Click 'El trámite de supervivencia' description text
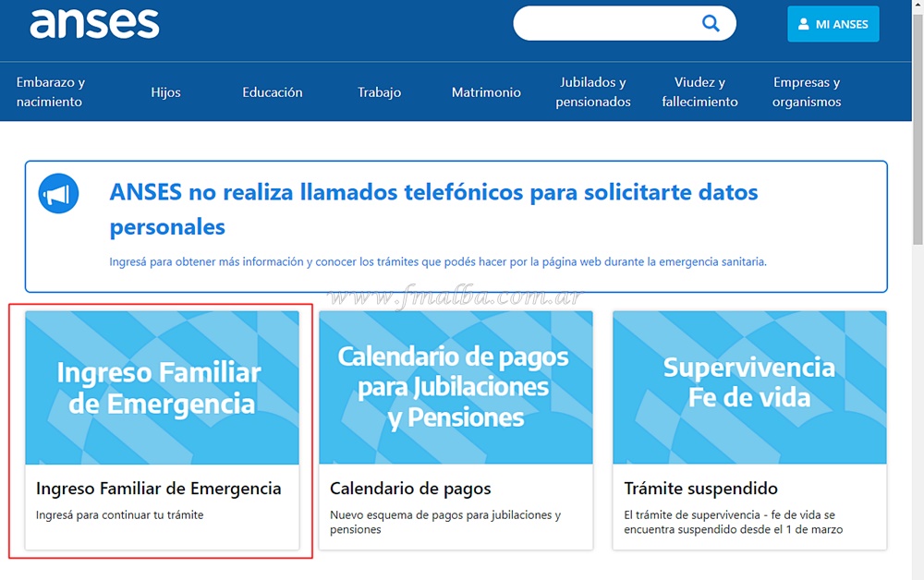The width and height of the screenshot is (924, 580). click(733, 522)
